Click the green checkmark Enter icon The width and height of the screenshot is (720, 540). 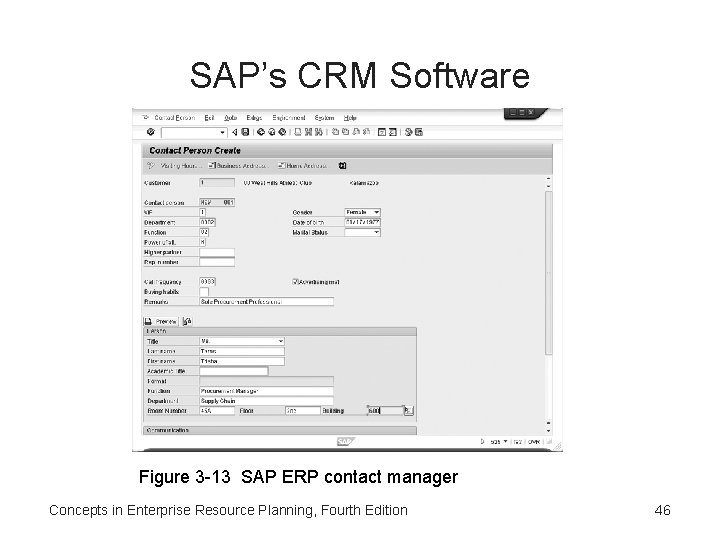point(150,132)
